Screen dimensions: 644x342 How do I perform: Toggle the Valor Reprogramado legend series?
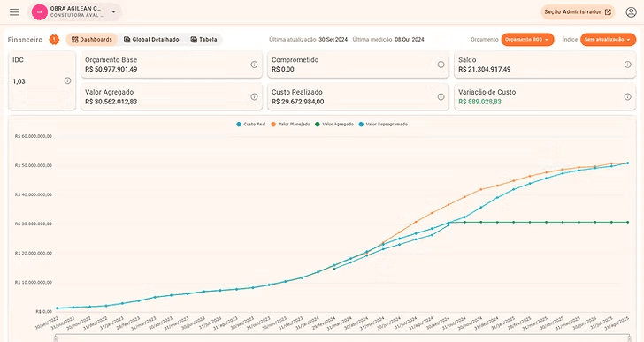[383, 125]
